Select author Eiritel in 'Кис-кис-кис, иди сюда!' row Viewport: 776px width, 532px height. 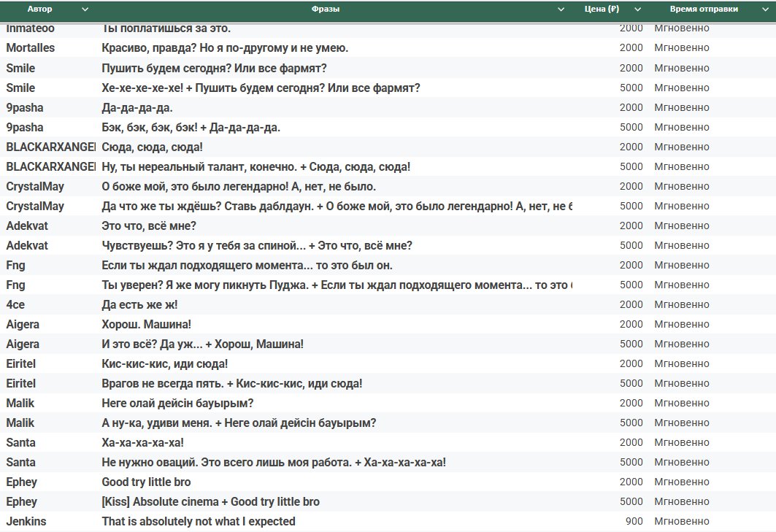(20, 363)
